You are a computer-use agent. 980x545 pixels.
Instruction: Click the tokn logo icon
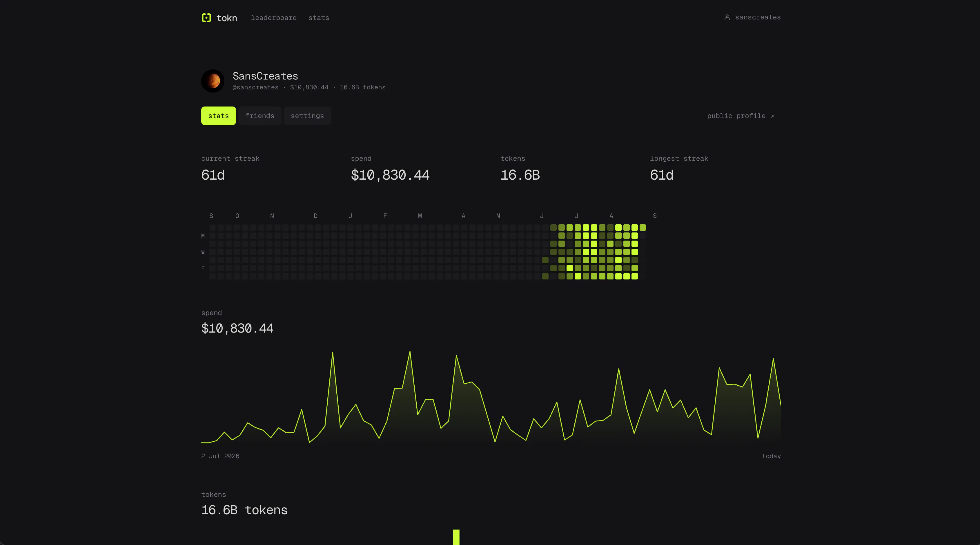pyautogui.click(x=206, y=17)
